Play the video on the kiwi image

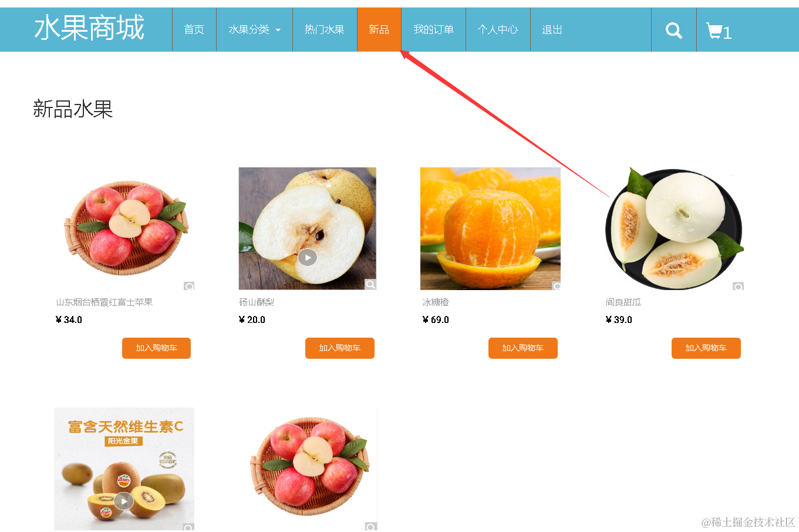[123, 501]
